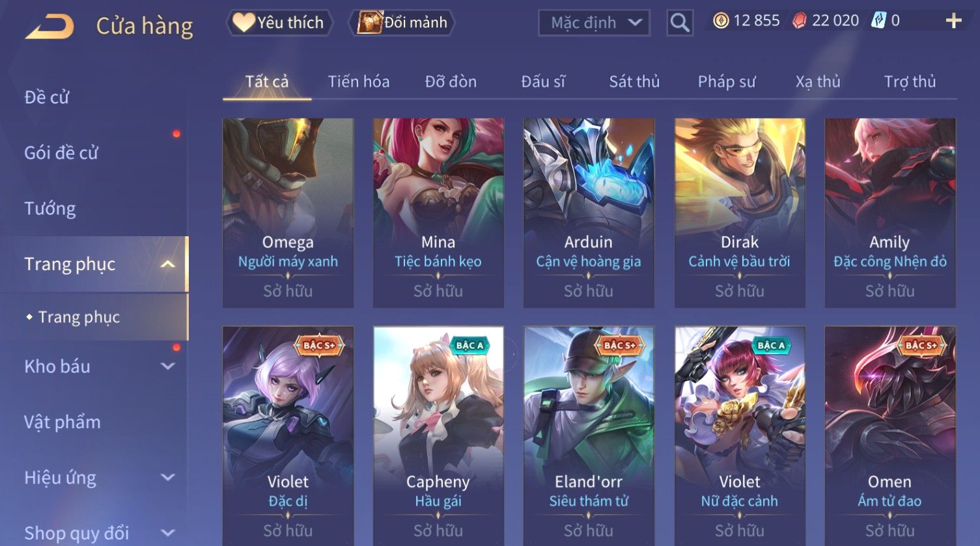Tap the gold coin currency icon

[x=721, y=21]
